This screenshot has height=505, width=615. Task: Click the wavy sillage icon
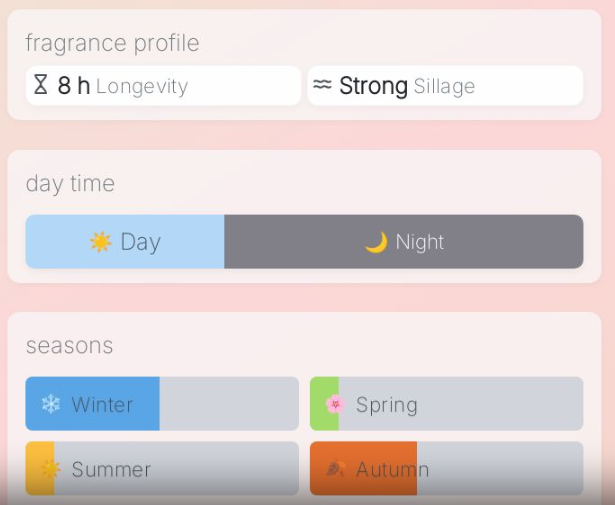(x=322, y=85)
